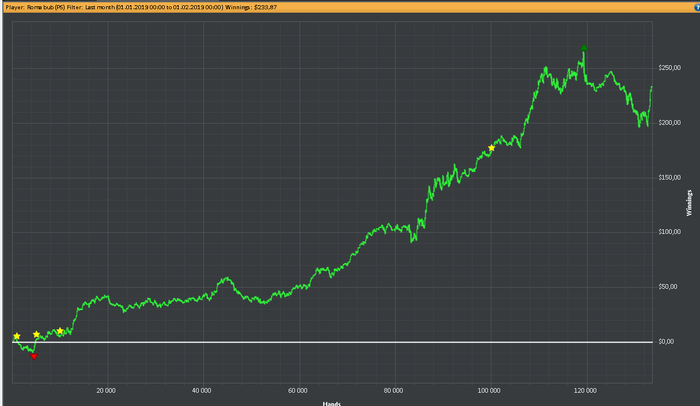Click the green up-triangle peak marker
The height and width of the screenshot is (406, 700).
click(x=584, y=47)
